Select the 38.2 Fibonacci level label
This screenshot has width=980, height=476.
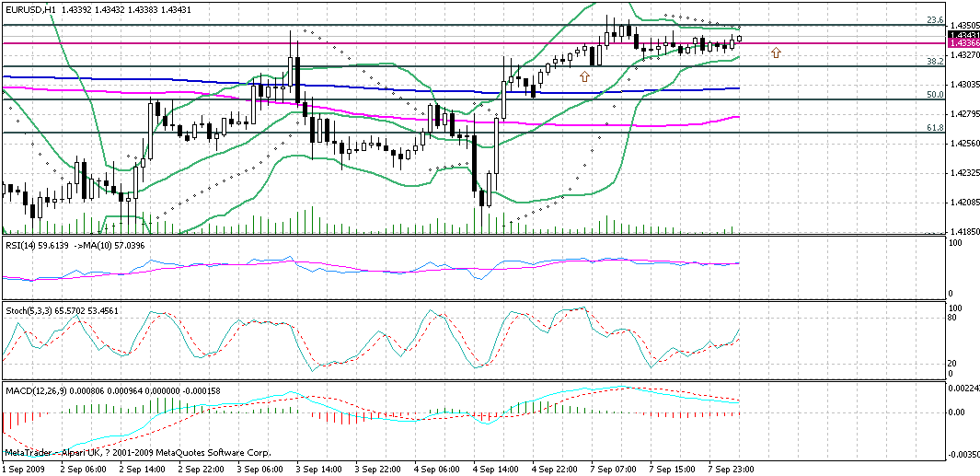point(935,62)
